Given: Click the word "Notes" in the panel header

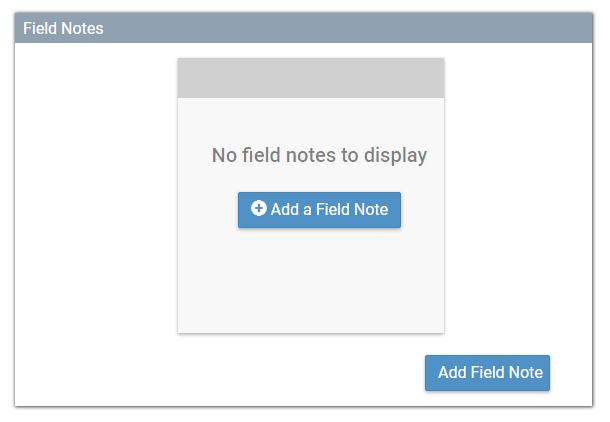Looking at the screenshot, I should (x=83, y=29).
